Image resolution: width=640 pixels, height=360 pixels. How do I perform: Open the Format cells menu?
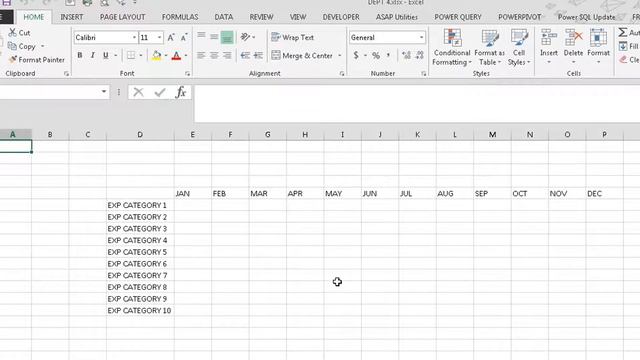[x=598, y=47]
